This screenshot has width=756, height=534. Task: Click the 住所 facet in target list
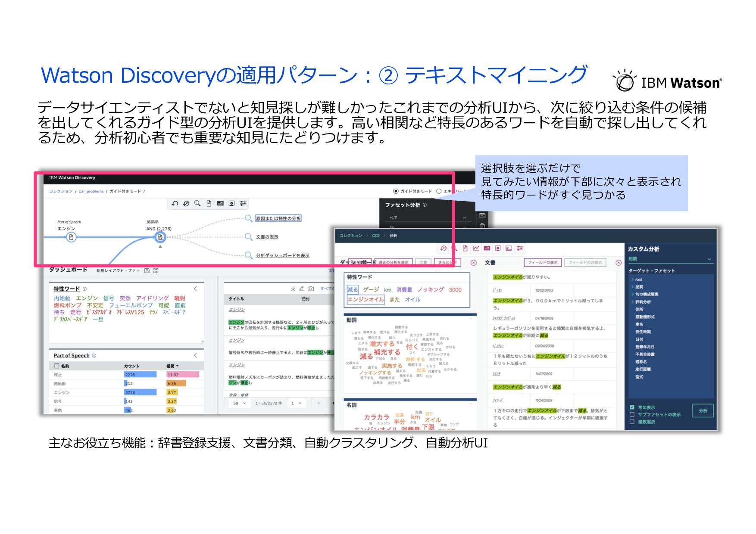639,309
